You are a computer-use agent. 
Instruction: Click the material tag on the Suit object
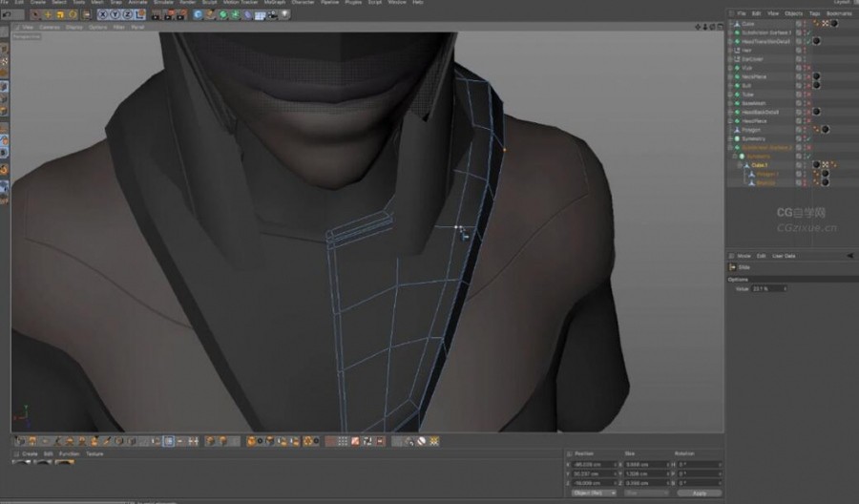tap(816, 86)
